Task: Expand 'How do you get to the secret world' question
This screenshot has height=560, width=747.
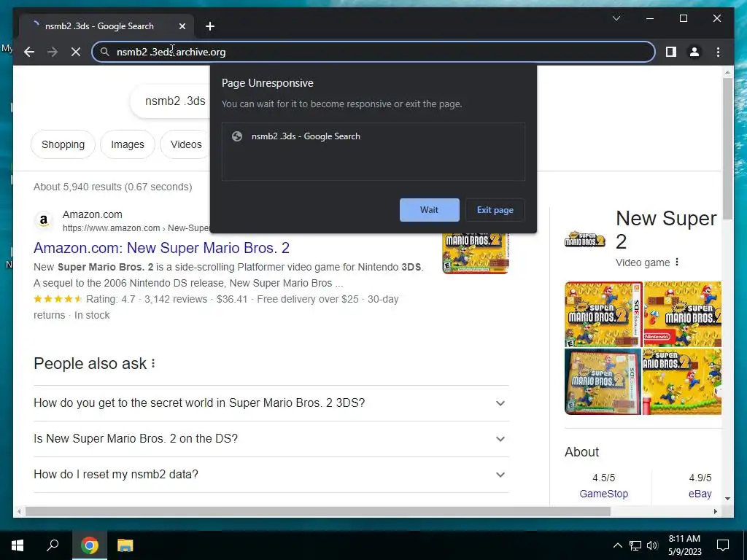Action: [x=271, y=402]
